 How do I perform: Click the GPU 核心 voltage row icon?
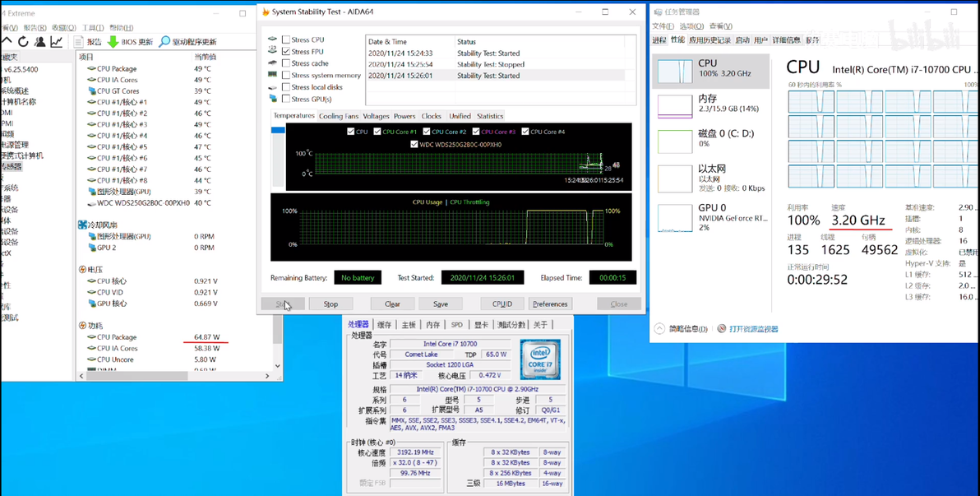click(91, 304)
